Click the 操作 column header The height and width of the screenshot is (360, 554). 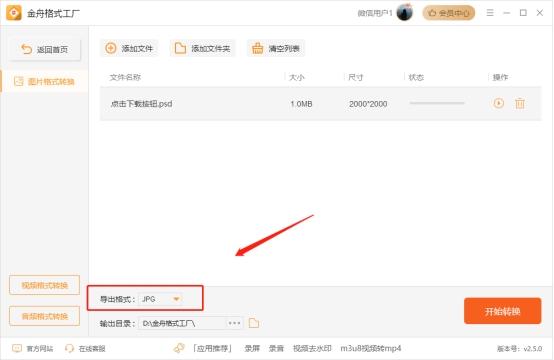pyautogui.click(x=500, y=77)
